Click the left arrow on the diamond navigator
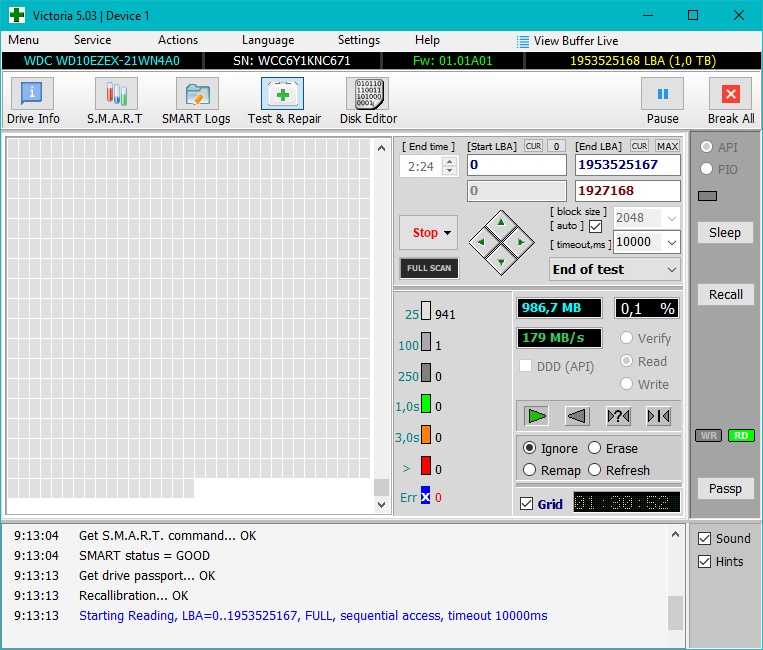 pyautogui.click(x=482, y=242)
